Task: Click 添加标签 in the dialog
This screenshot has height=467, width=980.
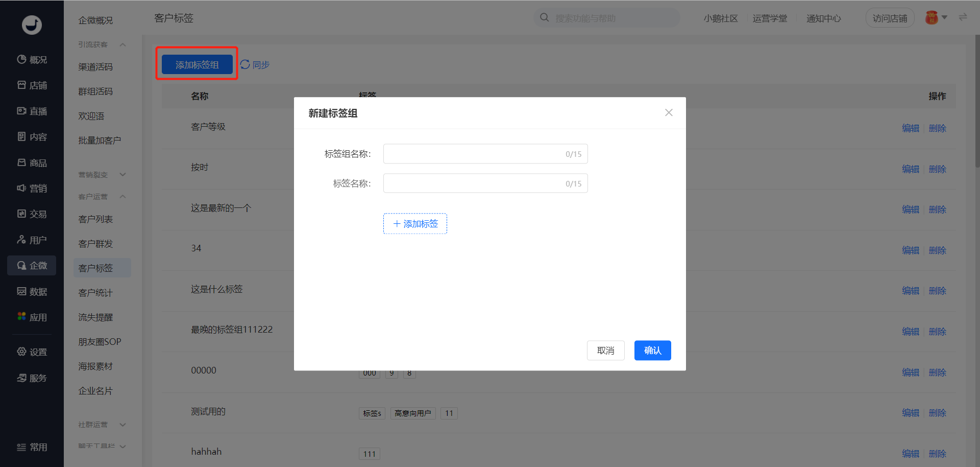Action: pyautogui.click(x=415, y=223)
